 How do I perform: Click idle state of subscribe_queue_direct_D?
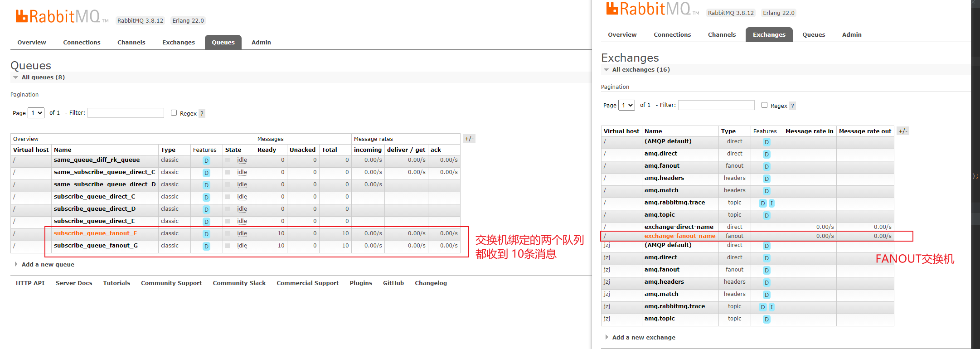pos(242,209)
